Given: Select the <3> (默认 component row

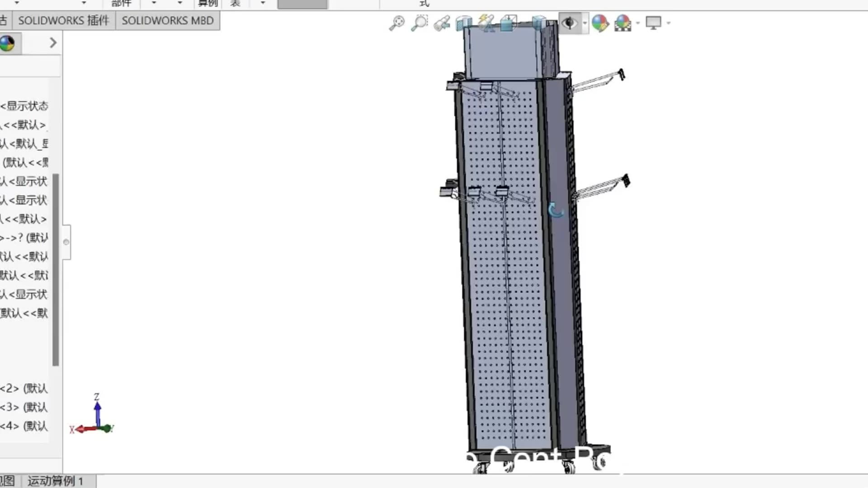Looking at the screenshot, I should [x=24, y=408].
